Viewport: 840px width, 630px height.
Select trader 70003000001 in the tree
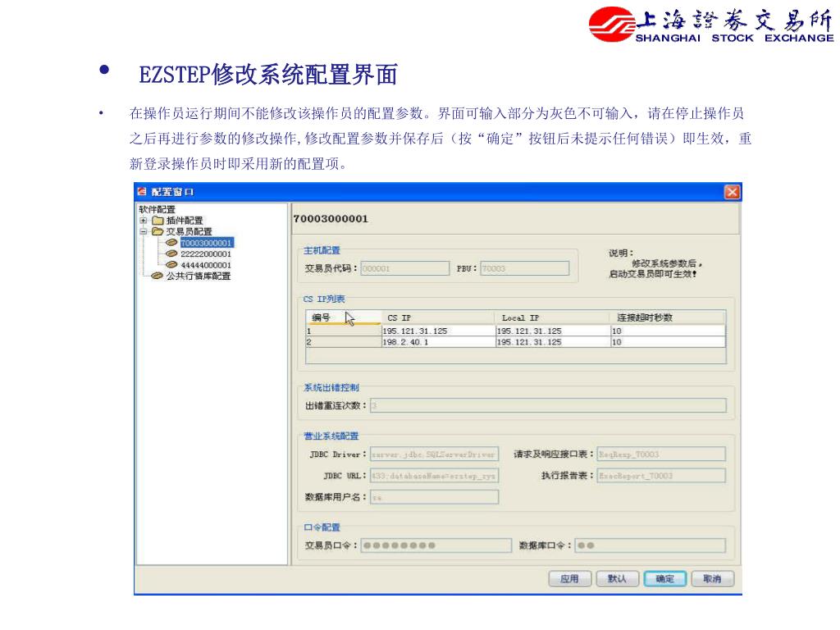click(x=206, y=243)
